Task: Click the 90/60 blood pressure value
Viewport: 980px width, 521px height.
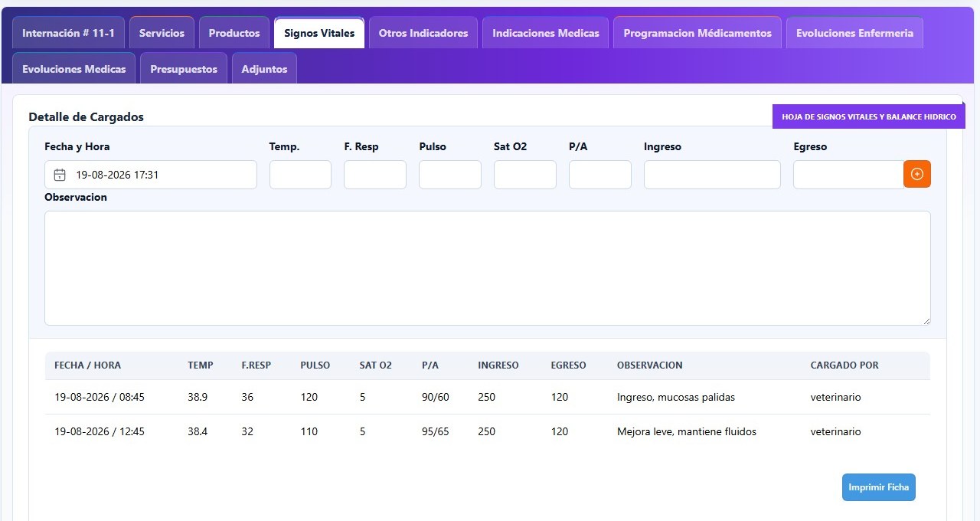Action: point(436,397)
